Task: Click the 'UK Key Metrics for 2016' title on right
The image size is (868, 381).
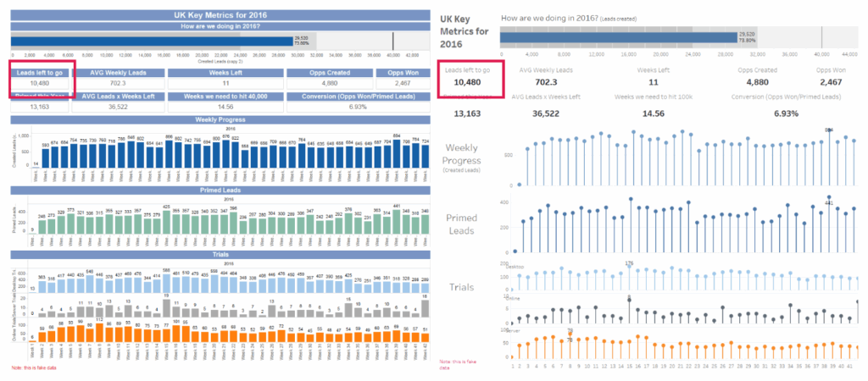Action: tap(462, 31)
